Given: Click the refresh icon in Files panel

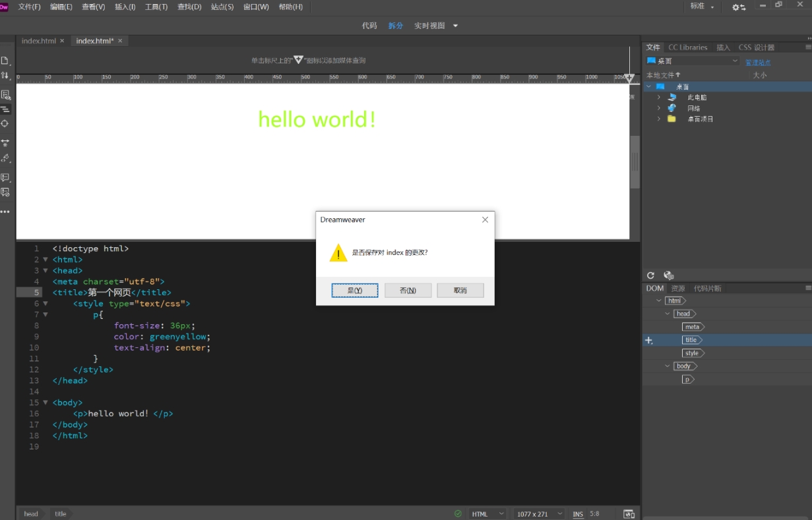Looking at the screenshot, I should tap(650, 275).
